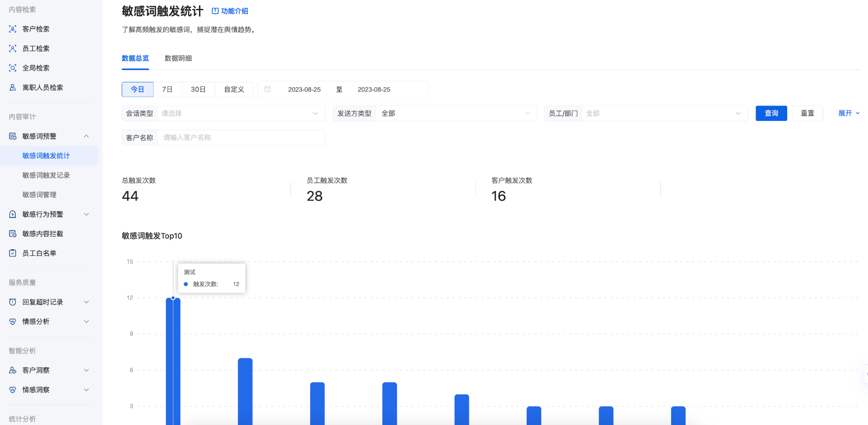This screenshot has width=868, height=425.
Task: Click the 客户检索 sidebar icon
Action: coord(13,29)
